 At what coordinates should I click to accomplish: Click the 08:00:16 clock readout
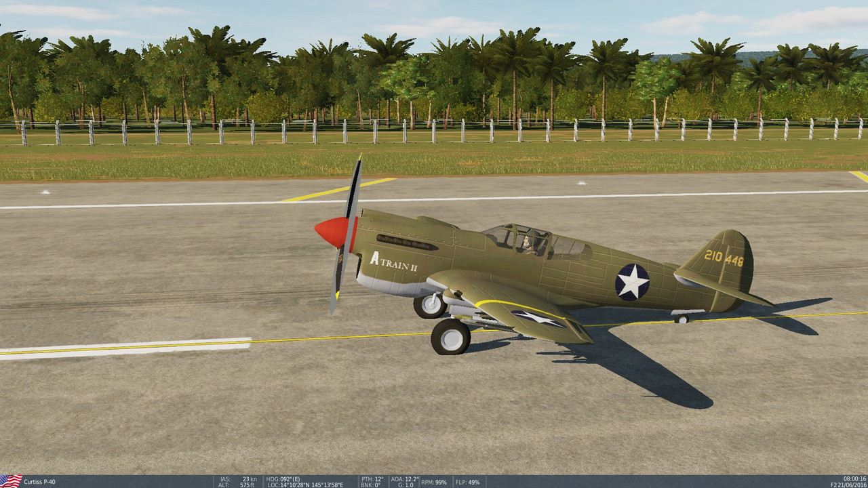coord(854,479)
